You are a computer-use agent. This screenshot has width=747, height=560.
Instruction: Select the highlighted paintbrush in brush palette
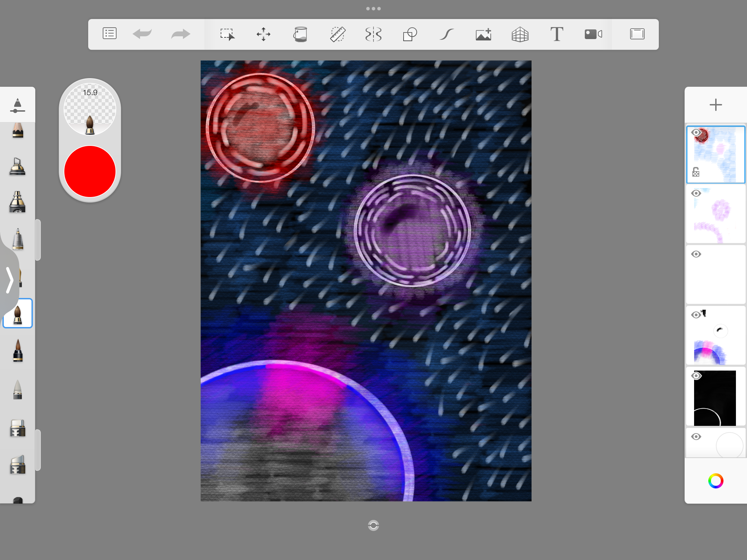[x=18, y=313]
